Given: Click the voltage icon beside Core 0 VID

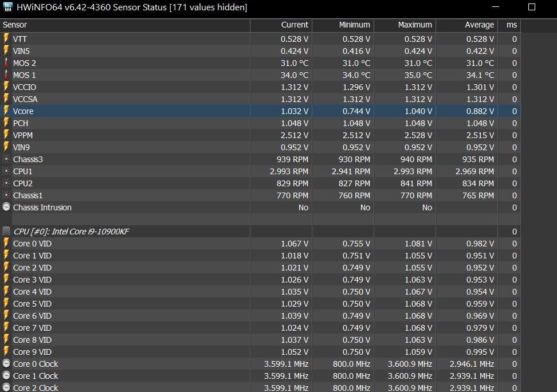Looking at the screenshot, I should click(x=6, y=243).
